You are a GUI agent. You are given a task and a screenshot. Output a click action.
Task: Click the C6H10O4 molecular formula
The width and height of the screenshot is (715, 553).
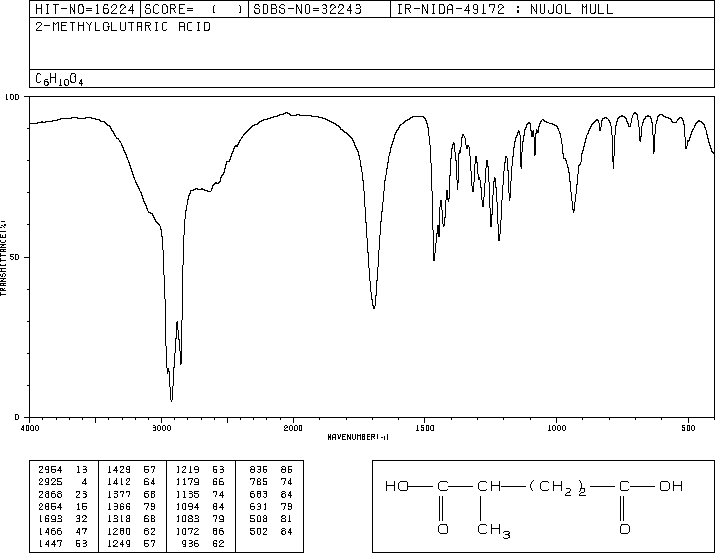59,80
